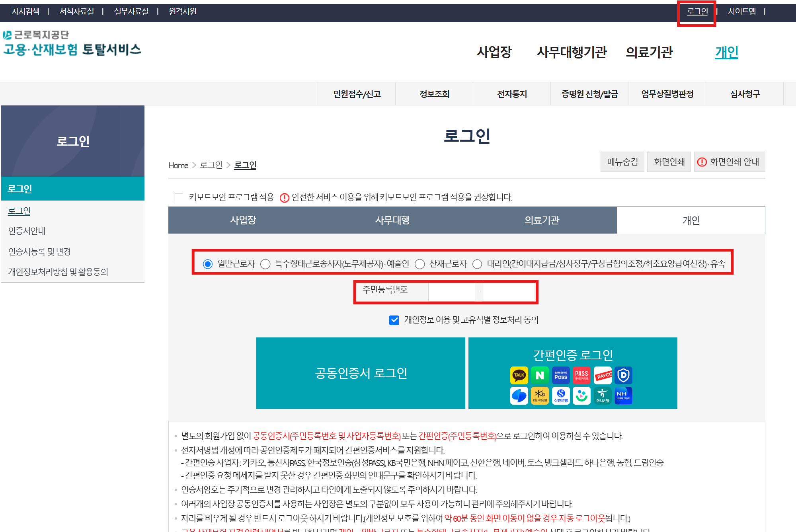Open 사이트맵 link
The width and height of the screenshot is (796, 532).
click(x=742, y=12)
